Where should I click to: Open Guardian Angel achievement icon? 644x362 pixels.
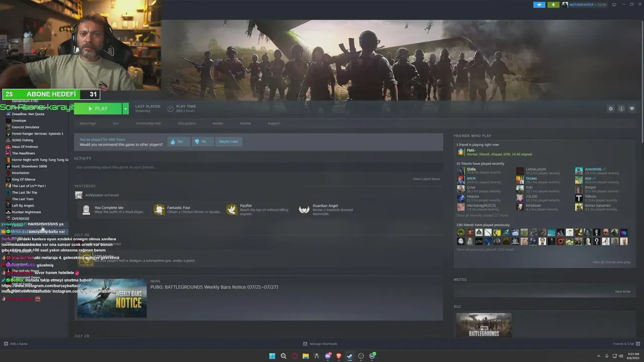coord(304,210)
